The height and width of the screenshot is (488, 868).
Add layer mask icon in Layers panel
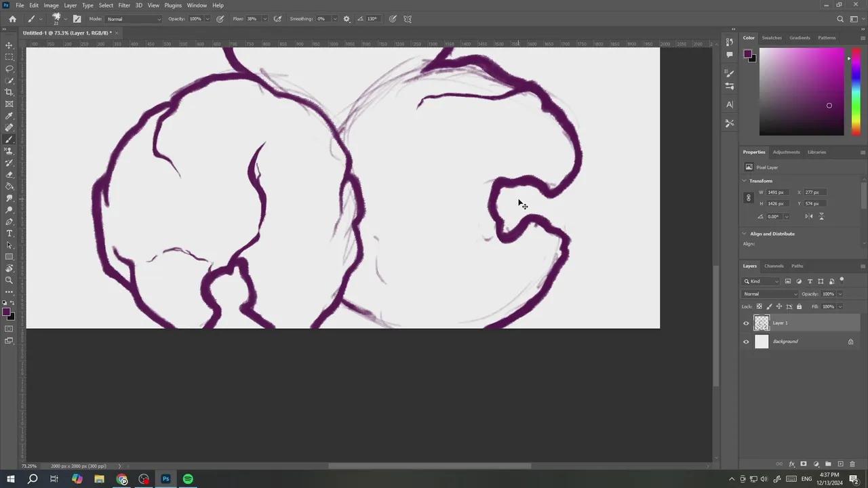point(804,464)
